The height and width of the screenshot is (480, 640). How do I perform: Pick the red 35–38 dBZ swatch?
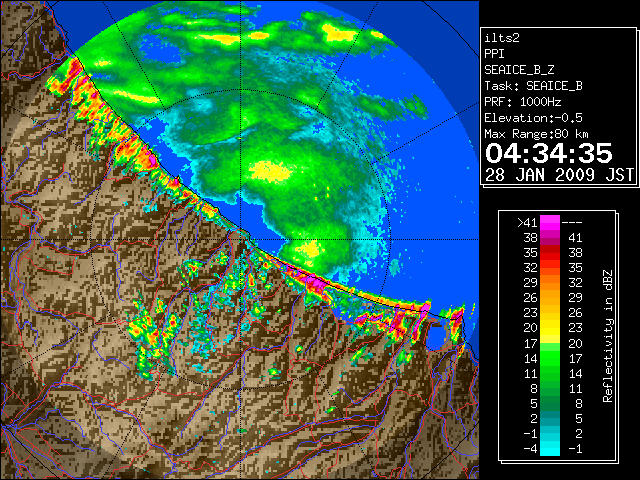coord(550,253)
